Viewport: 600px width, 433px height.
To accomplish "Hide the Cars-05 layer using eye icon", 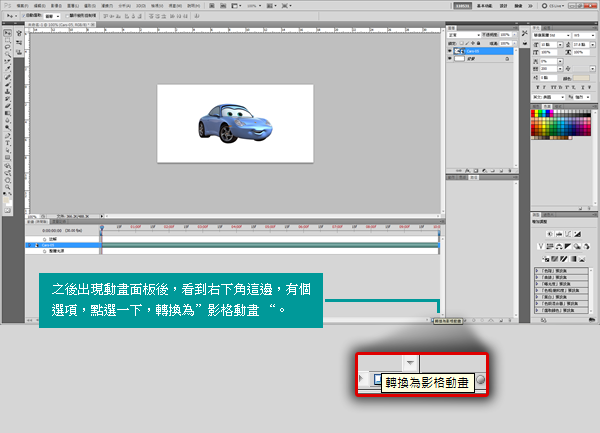I will pos(452,50).
